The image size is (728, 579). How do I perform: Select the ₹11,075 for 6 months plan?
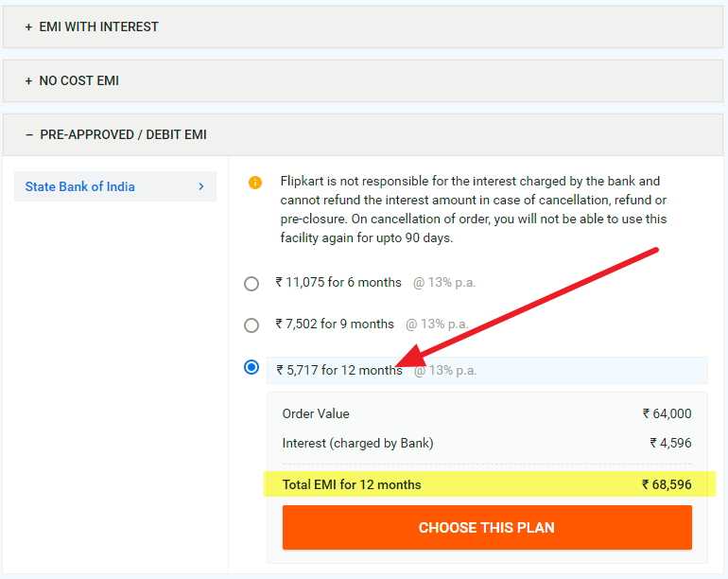(x=251, y=284)
